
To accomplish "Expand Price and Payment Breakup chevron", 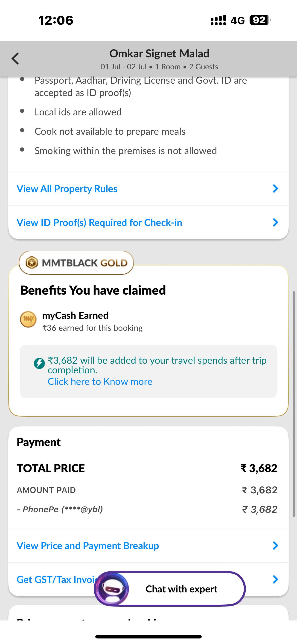I will [275, 545].
